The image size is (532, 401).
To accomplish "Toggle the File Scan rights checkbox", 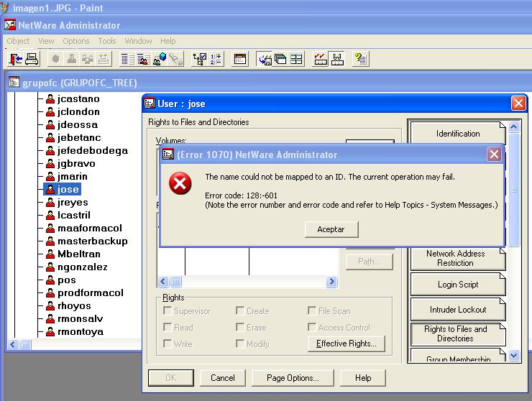I will tap(312, 310).
